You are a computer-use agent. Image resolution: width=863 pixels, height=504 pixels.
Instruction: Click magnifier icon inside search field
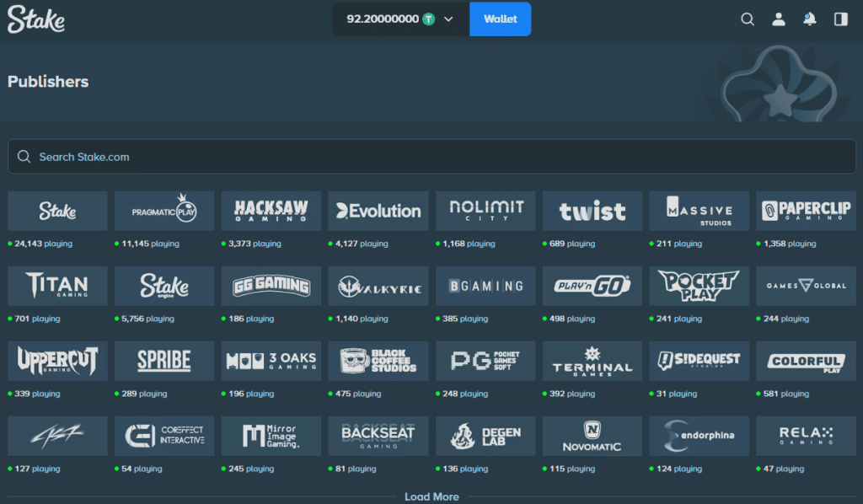point(24,157)
